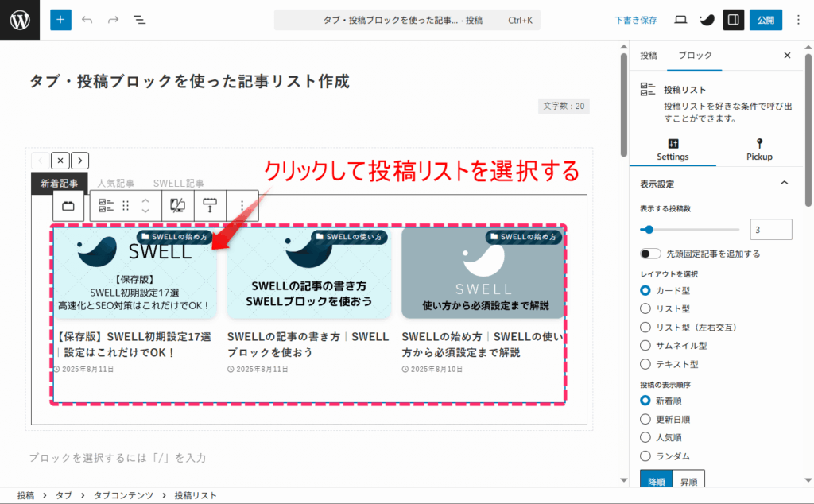Select カード型 layout radio button

[x=645, y=290]
